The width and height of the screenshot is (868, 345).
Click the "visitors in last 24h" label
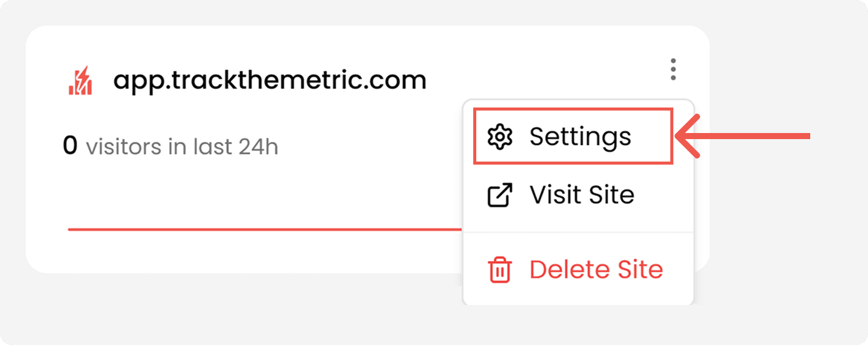point(182,147)
